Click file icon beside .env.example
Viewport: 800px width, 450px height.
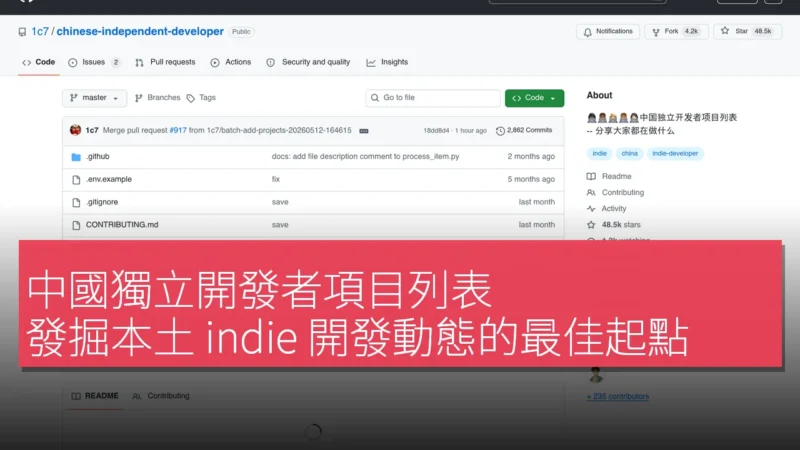(x=76, y=180)
